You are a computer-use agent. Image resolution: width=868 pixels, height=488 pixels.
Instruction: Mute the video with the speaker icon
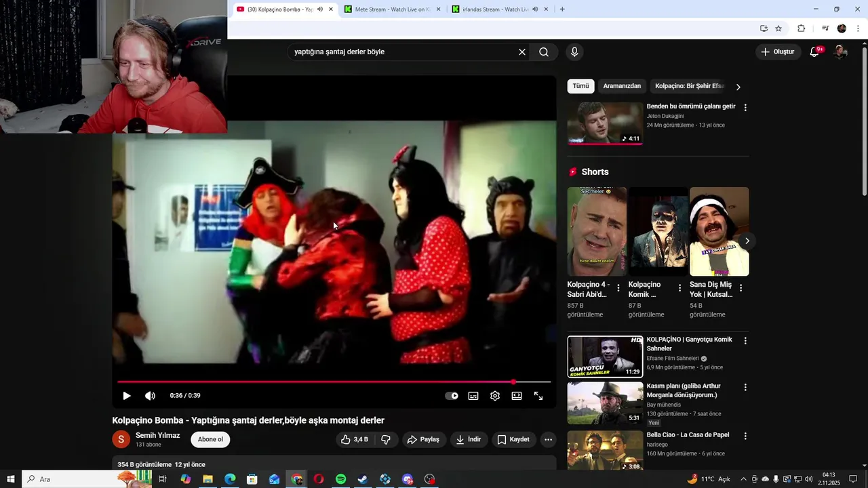coord(150,396)
